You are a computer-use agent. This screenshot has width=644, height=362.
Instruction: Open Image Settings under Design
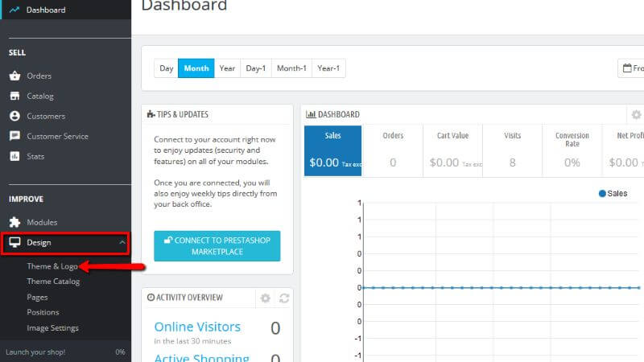pyautogui.click(x=52, y=327)
